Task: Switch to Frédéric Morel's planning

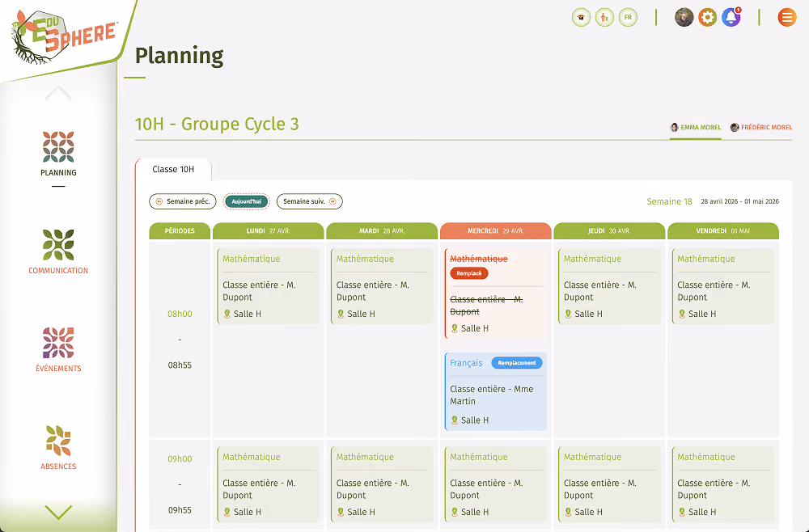Action: coord(761,127)
